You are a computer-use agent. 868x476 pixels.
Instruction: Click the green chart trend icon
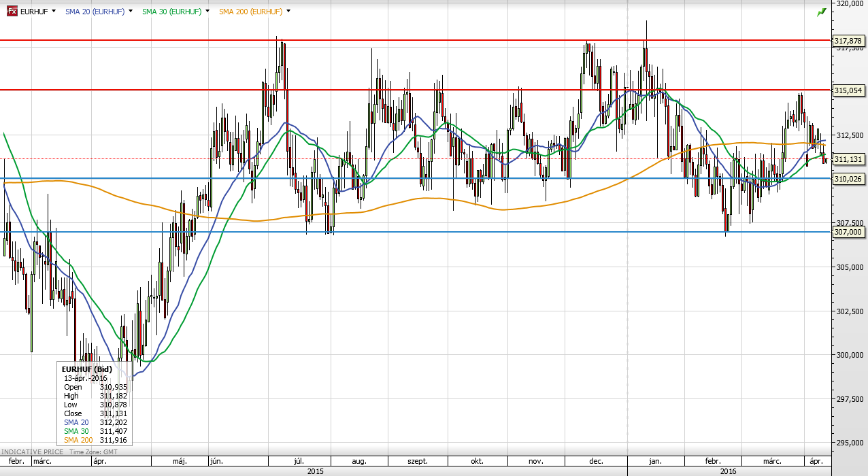(822, 12)
